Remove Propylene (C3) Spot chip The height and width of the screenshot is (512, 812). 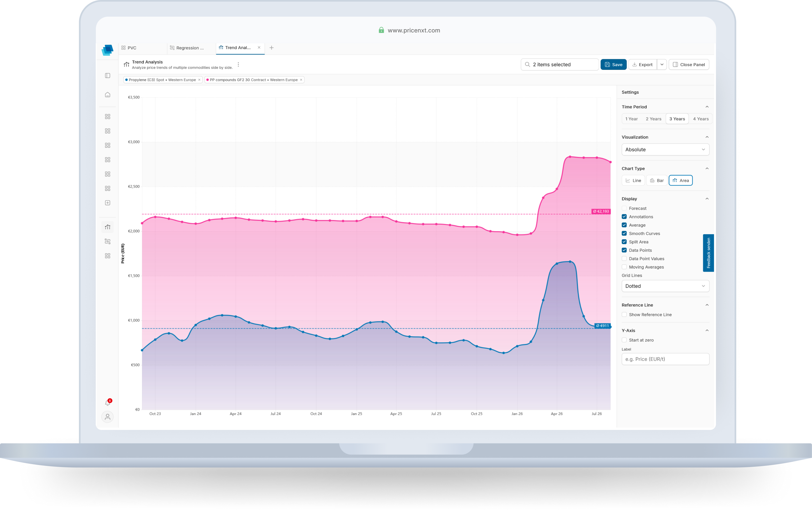pos(199,80)
